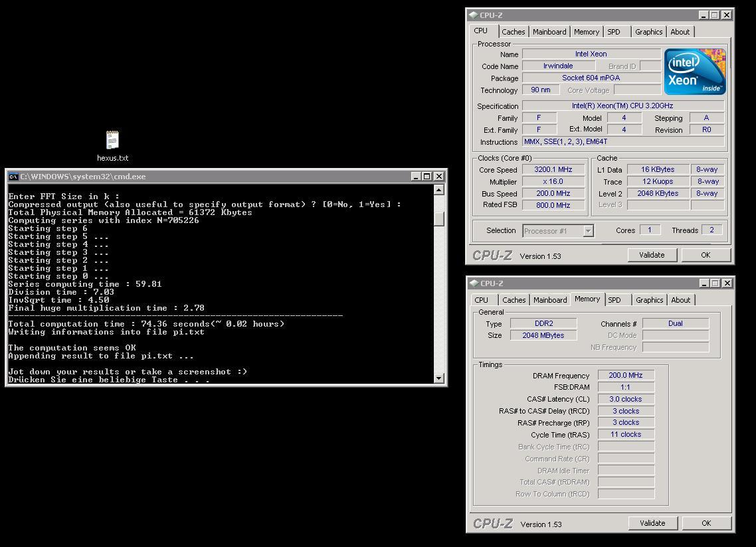Close the upper CPU-Z window

[x=726, y=15]
